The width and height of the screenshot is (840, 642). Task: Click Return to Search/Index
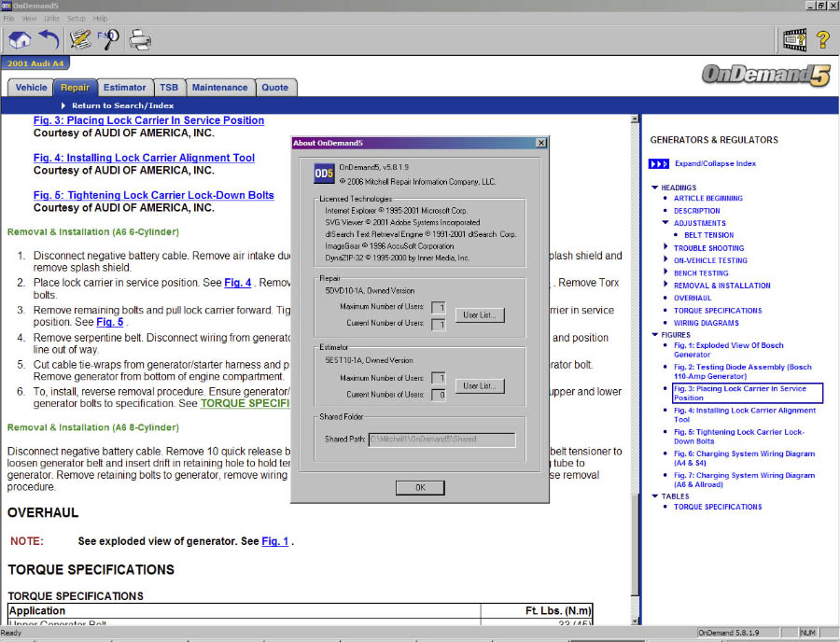[122, 105]
